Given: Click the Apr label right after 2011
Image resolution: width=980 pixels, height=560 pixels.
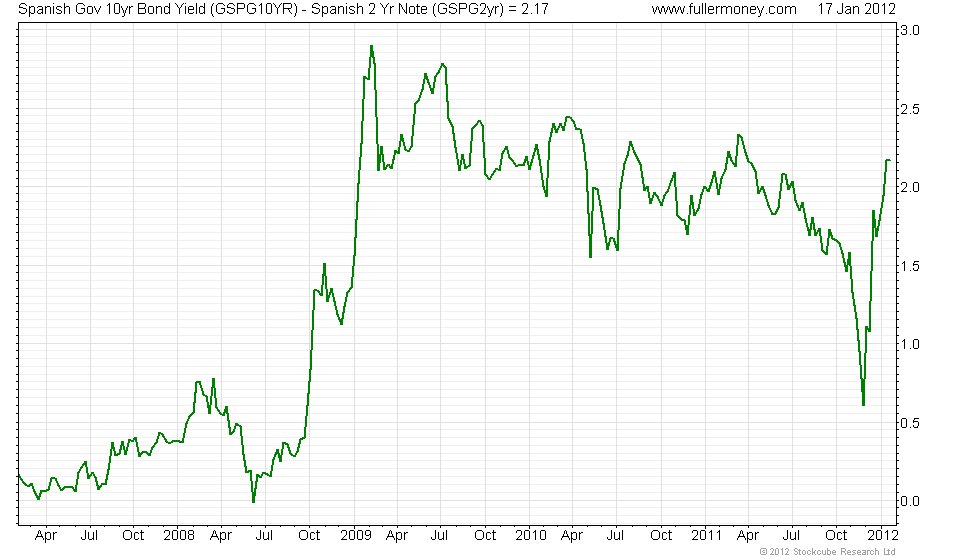Looking at the screenshot, I should point(748,536).
